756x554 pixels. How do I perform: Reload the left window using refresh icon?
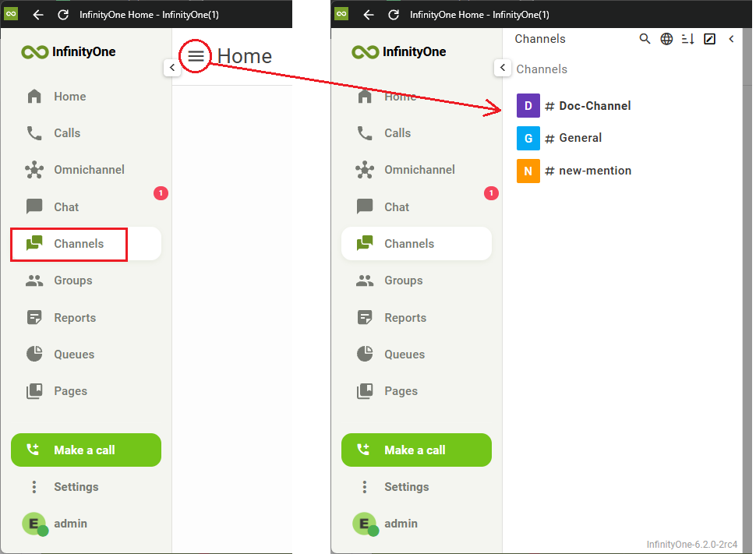pos(63,15)
